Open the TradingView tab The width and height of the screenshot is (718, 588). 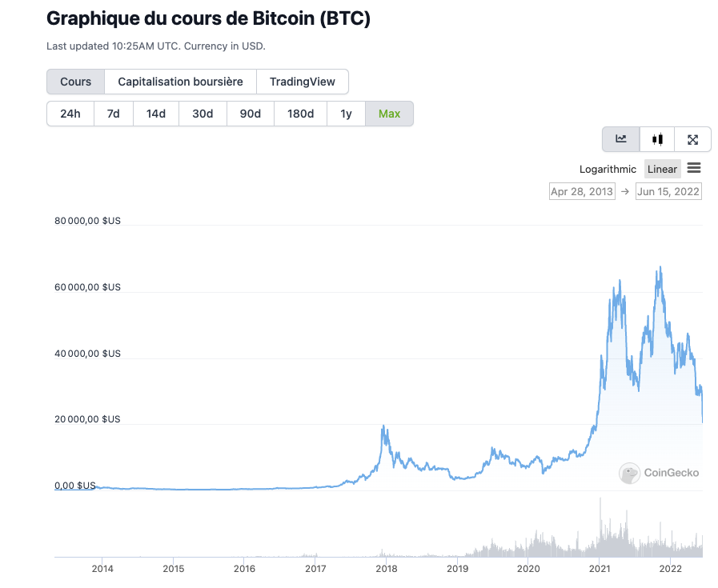pyautogui.click(x=302, y=82)
